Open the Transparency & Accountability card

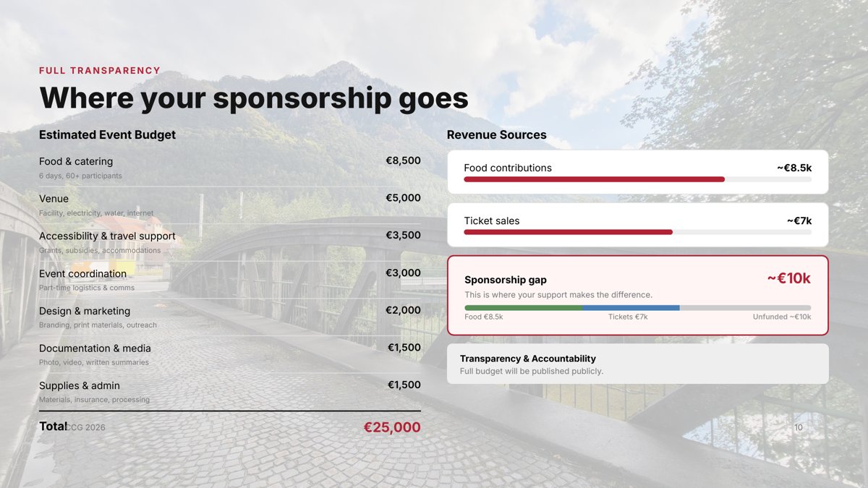pos(637,364)
